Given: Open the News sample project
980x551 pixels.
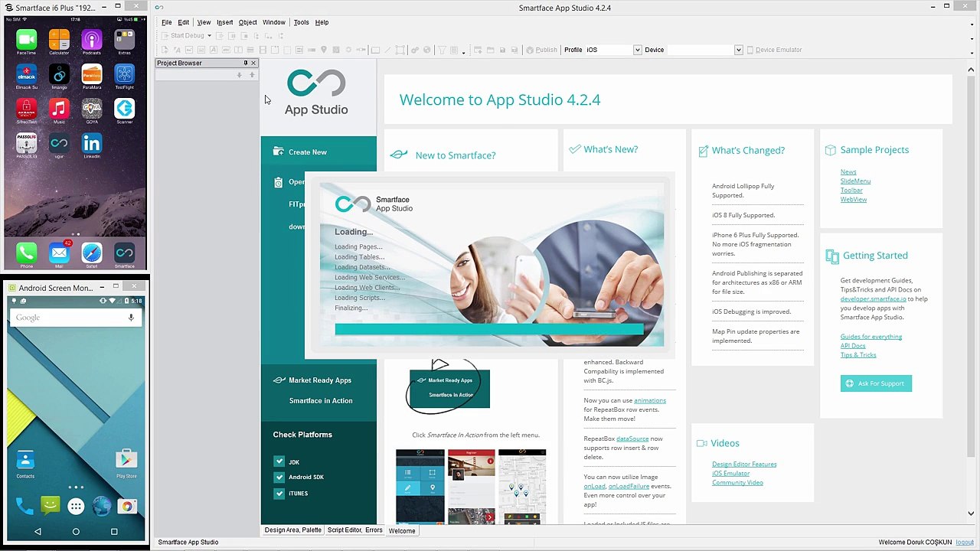Looking at the screenshot, I should [848, 172].
